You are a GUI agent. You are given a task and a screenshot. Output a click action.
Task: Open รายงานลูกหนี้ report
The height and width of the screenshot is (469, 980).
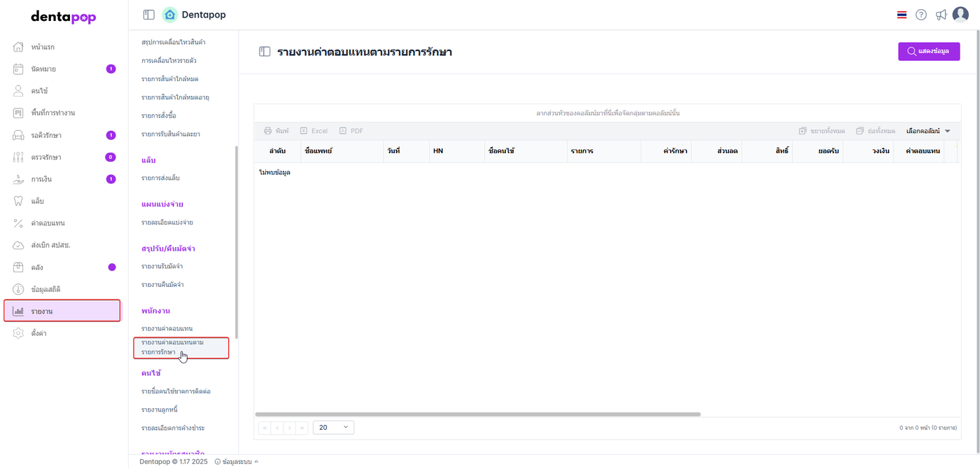click(160, 409)
